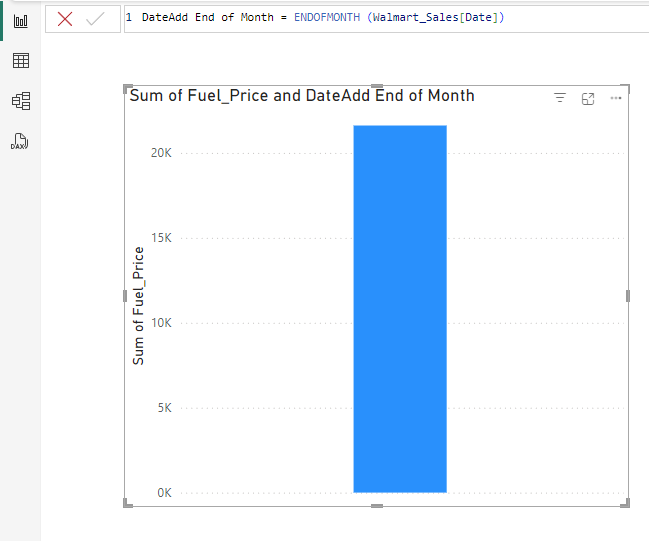649x541 pixels.
Task: Click the ENDOFMONTH function in the formula
Action: coord(326,19)
